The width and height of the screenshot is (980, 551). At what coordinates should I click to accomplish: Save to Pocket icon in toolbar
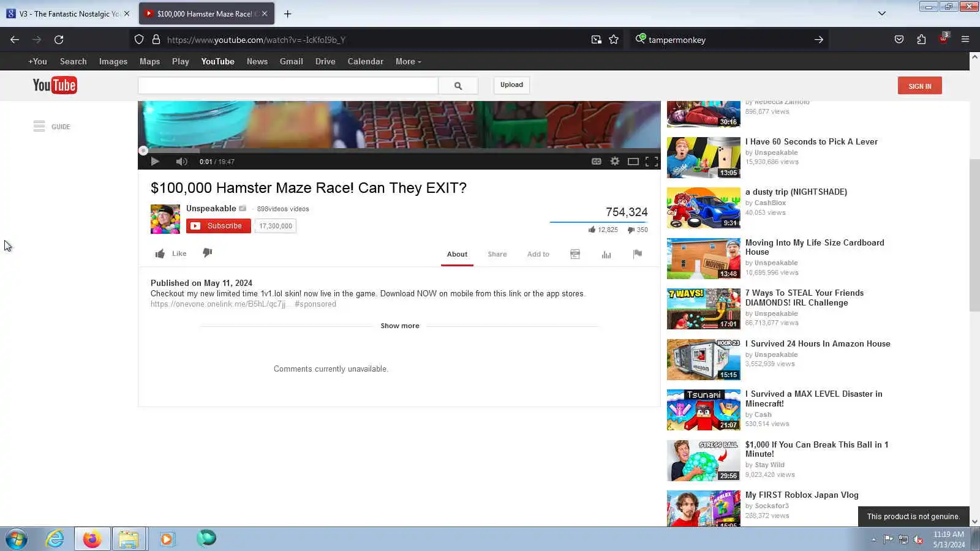coord(899,40)
